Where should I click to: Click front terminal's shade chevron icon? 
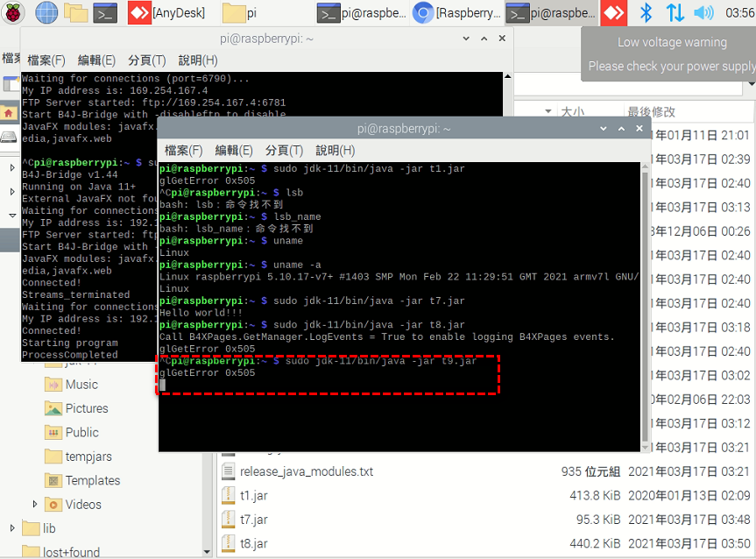604,129
